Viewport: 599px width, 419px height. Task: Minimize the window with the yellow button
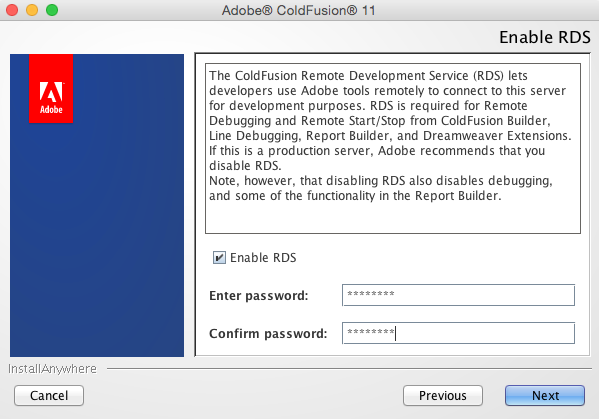[32, 10]
